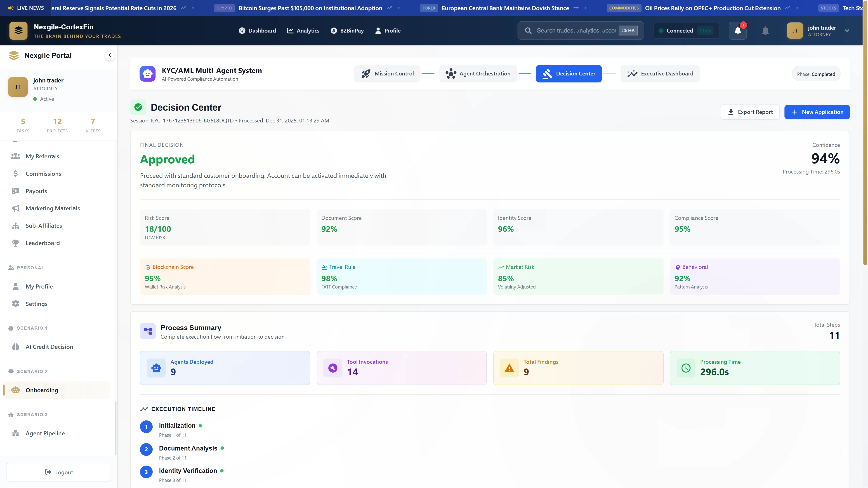Click the Connected status indicator pill
The image size is (868, 488).
tap(686, 30)
